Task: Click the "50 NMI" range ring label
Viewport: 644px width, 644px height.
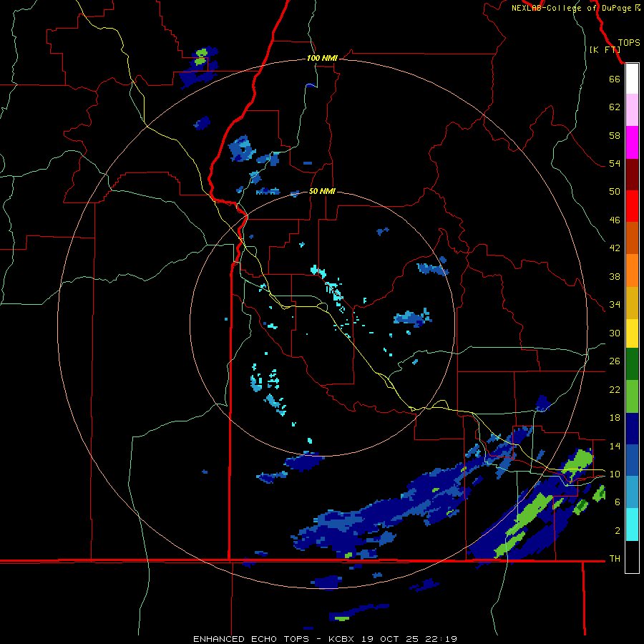Action: [x=322, y=191]
